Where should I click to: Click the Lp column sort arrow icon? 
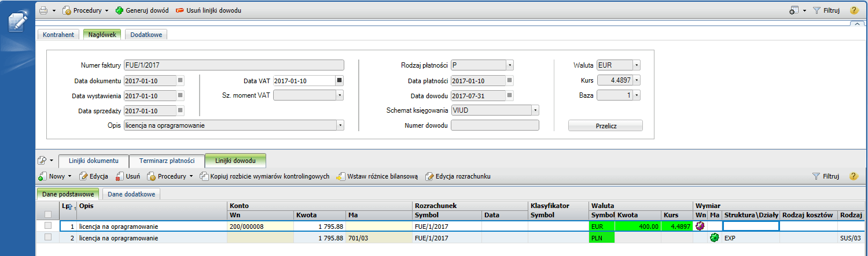tap(71, 206)
